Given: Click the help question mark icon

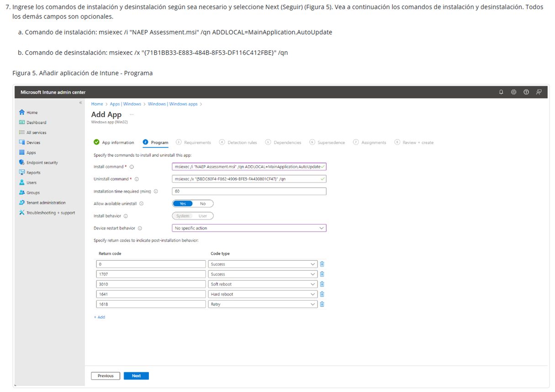Looking at the screenshot, I should tap(526, 92).
